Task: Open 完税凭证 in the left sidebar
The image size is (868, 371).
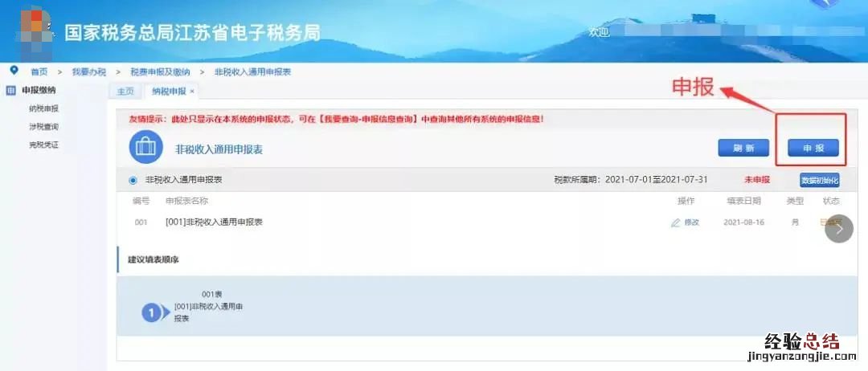Action: coord(43,145)
